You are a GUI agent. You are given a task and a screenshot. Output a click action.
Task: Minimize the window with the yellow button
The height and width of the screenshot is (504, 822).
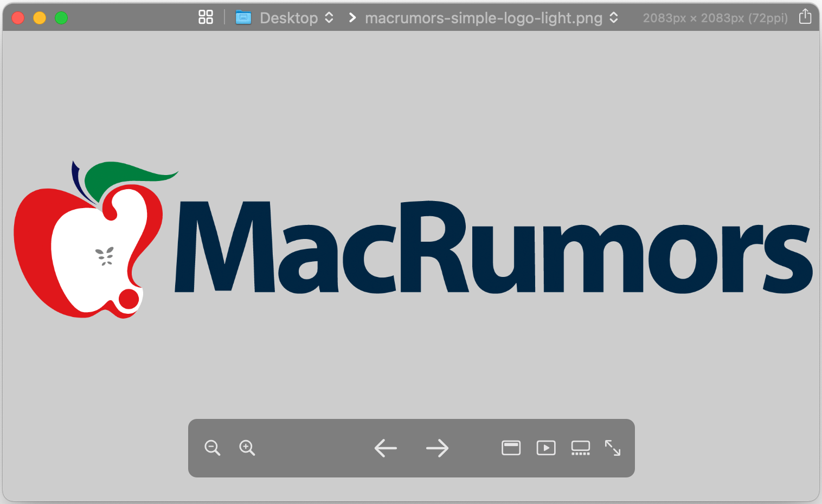pyautogui.click(x=40, y=18)
